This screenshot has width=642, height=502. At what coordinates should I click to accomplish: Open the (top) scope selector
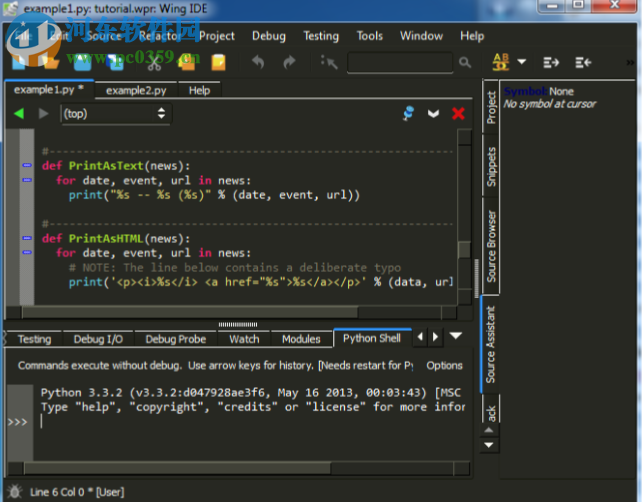click(x=116, y=113)
